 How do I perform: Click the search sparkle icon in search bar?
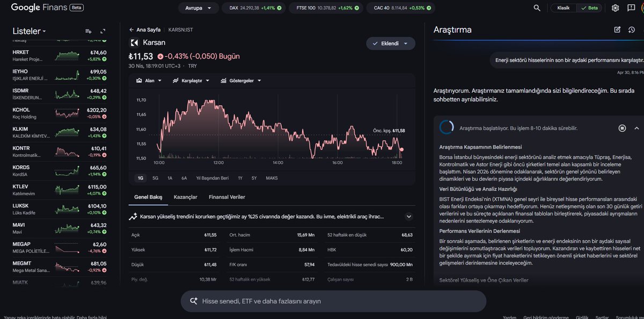click(x=194, y=301)
